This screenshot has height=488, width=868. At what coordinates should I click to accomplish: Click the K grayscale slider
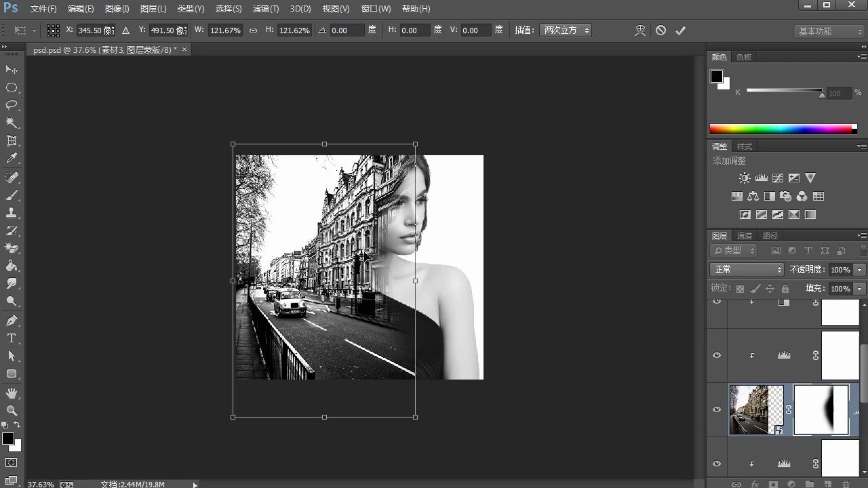coord(785,91)
